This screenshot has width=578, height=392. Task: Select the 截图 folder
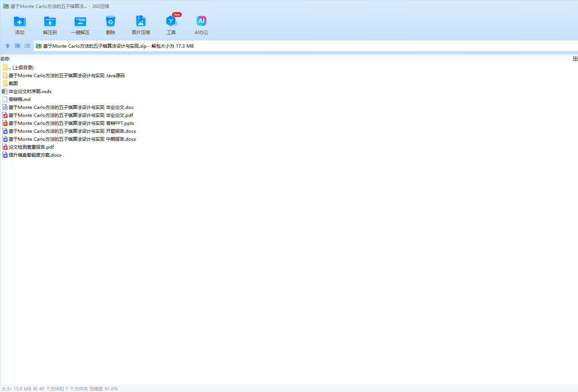pos(13,84)
